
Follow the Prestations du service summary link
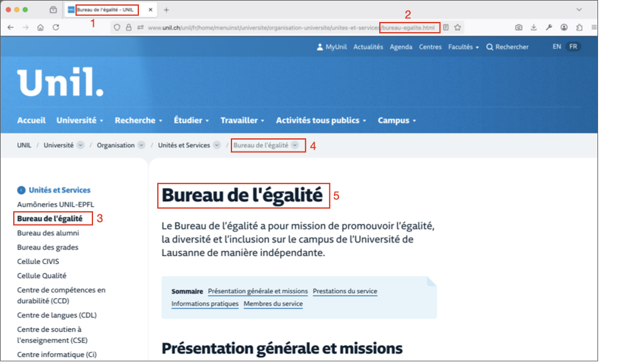point(345,291)
